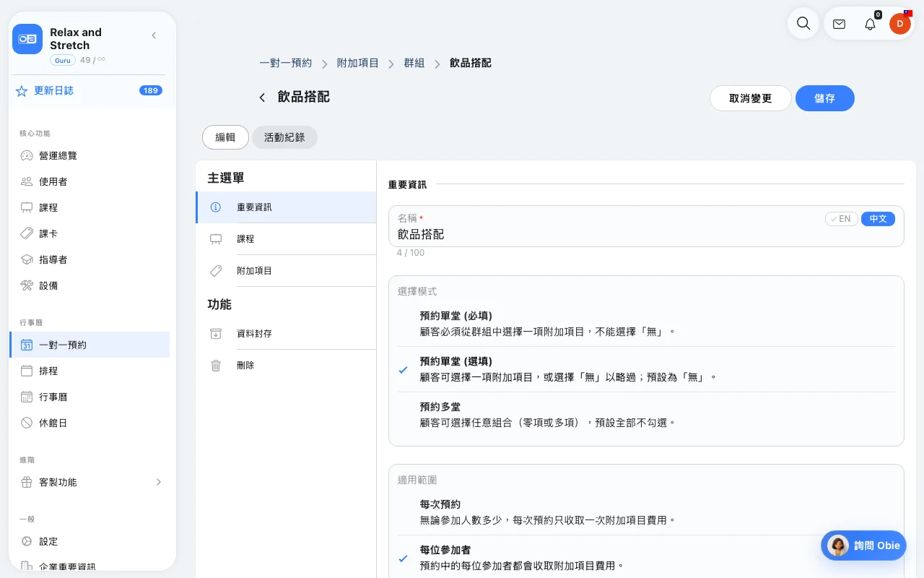Click 資料封存 under 功能
The width and height of the screenshot is (924, 578).
(x=286, y=334)
